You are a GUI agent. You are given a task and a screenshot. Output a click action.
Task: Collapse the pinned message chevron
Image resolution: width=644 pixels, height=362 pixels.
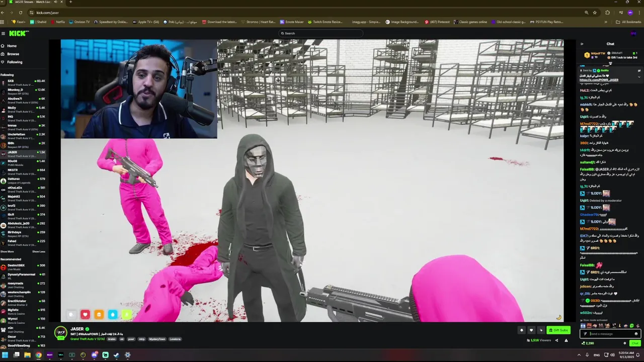pos(639,77)
